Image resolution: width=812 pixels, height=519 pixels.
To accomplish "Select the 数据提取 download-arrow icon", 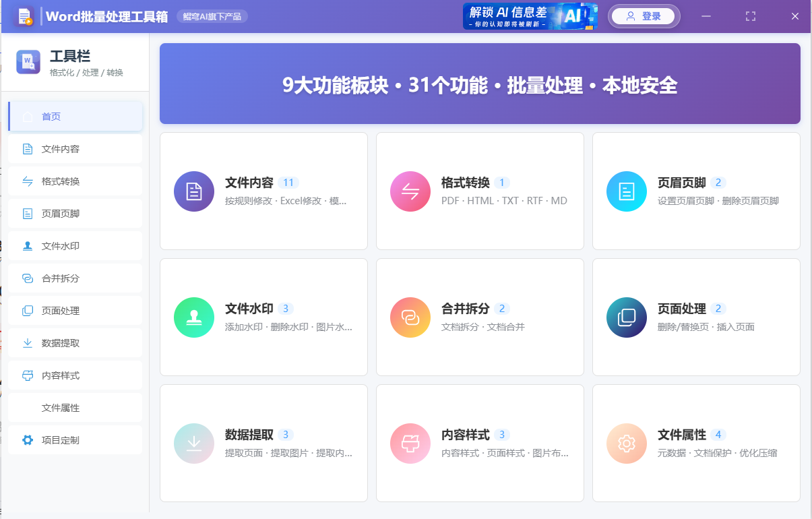I will (193, 443).
